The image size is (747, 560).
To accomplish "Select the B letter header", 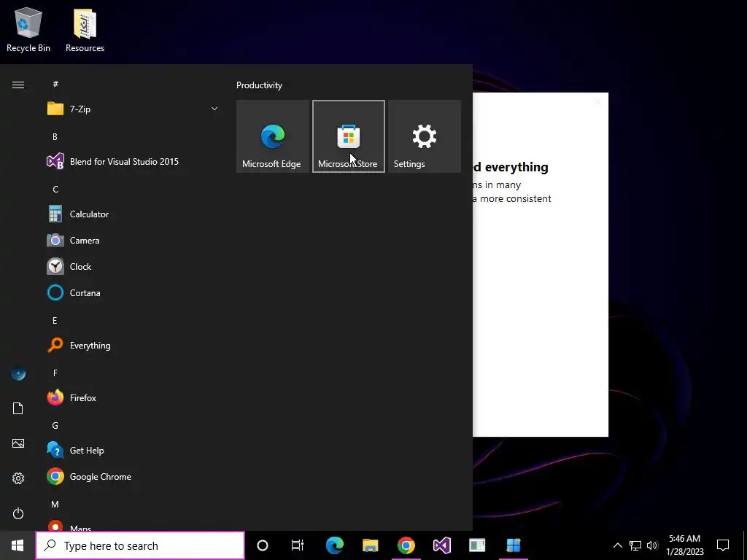I will coord(55,136).
